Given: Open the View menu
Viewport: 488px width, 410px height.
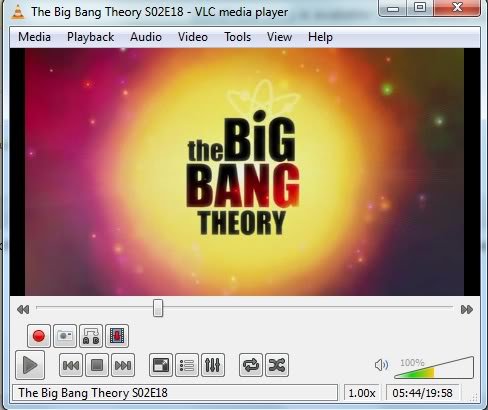Looking at the screenshot, I should pos(279,37).
